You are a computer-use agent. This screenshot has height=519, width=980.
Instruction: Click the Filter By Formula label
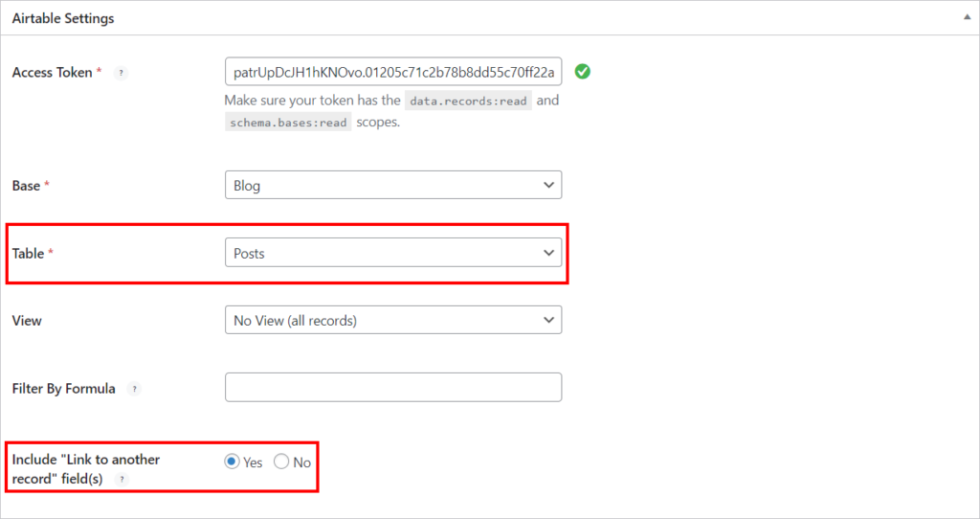(x=64, y=389)
